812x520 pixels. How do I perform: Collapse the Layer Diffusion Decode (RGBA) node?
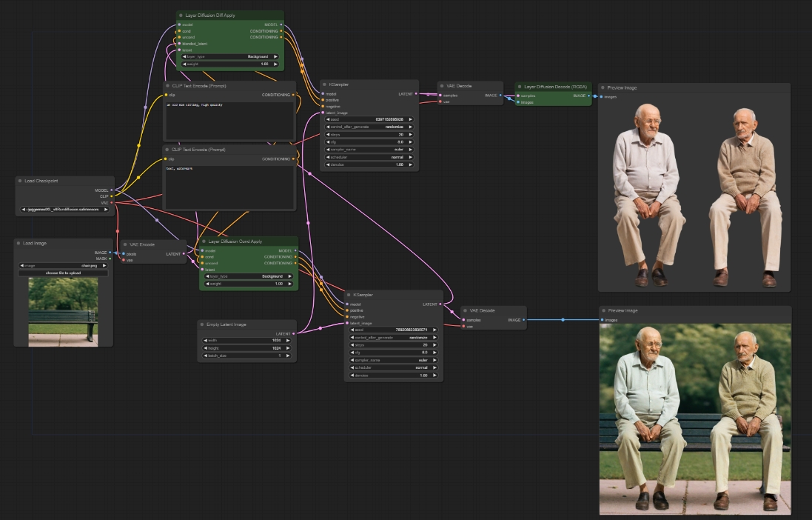tap(519, 86)
